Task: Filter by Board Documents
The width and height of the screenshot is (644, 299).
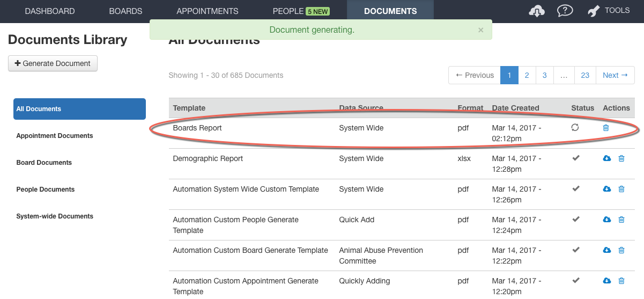Action: [x=44, y=163]
